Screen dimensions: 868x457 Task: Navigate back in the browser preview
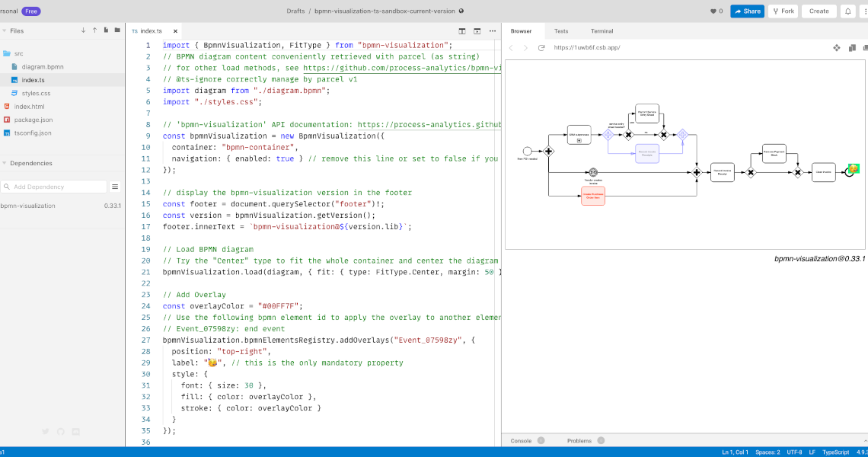(x=511, y=46)
